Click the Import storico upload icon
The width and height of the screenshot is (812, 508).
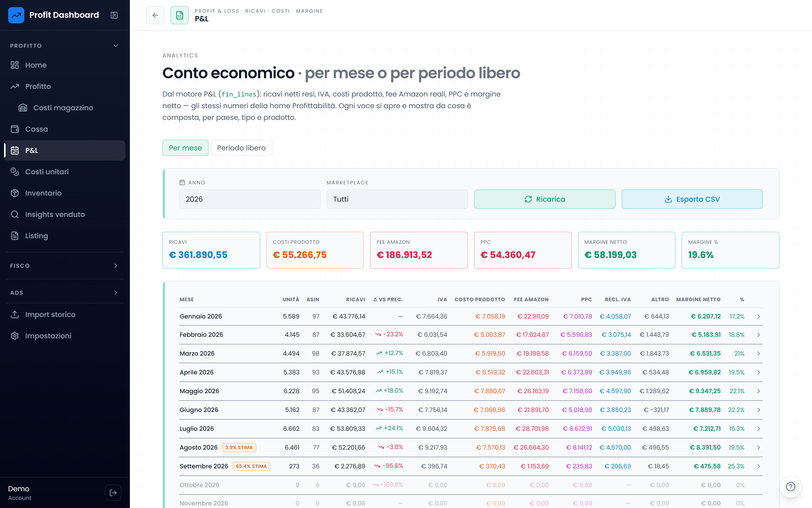[14, 314]
